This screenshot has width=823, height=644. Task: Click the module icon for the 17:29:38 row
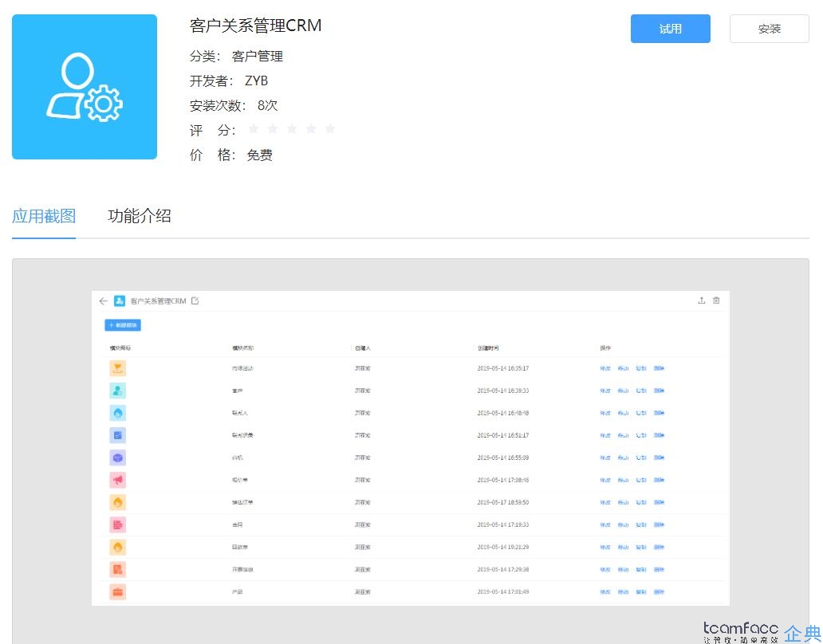click(x=117, y=570)
